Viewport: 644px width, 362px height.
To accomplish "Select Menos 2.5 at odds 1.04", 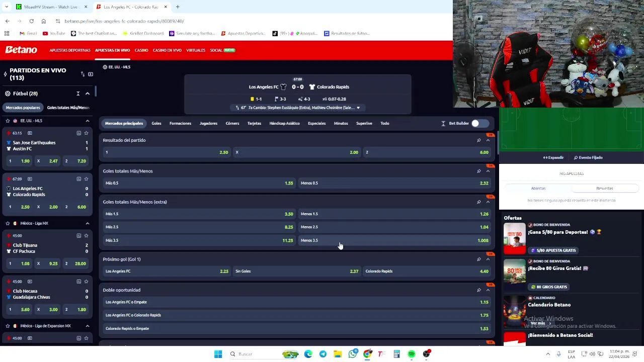I will 394,227.
